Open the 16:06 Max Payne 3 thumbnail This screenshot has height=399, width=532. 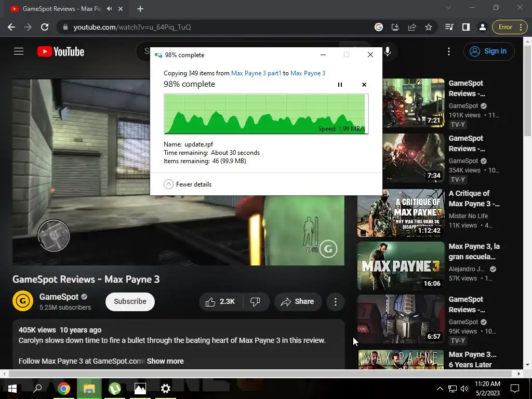coord(401,266)
